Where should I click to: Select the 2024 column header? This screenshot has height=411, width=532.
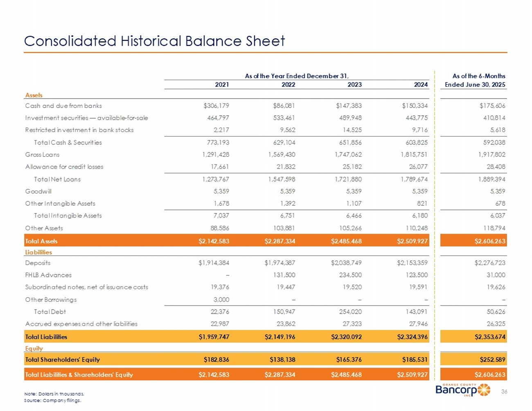(x=420, y=85)
